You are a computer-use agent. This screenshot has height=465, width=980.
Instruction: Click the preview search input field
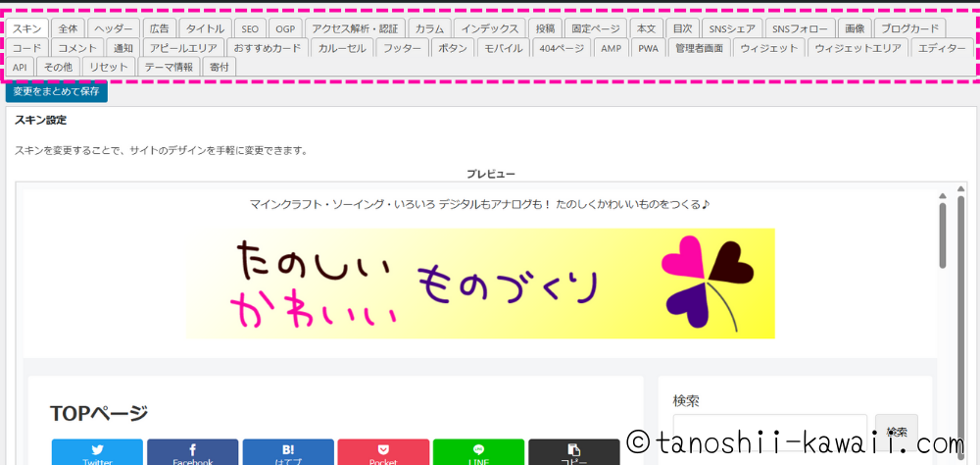[770, 432]
